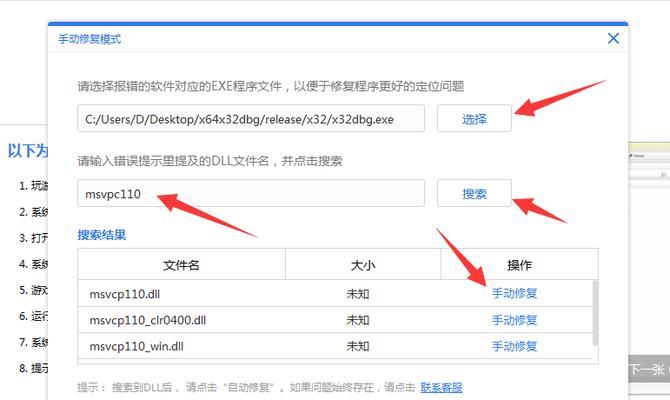The image size is (670, 400).
Task: Click the 大小 column header
Action: click(363, 265)
